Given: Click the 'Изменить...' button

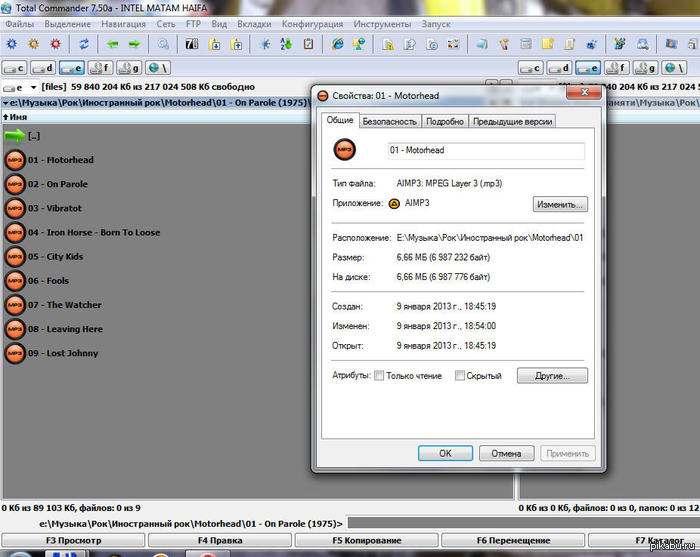Looking at the screenshot, I should coord(559,204).
